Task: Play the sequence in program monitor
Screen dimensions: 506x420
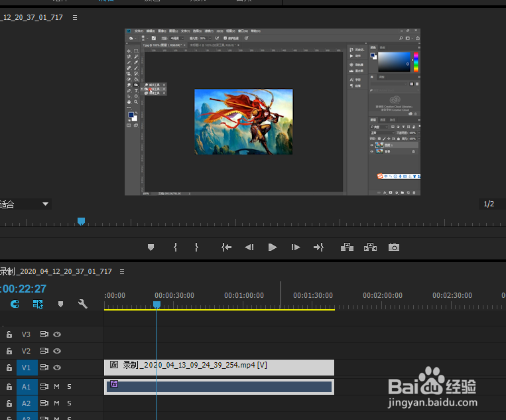Action: tap(273, 247)
